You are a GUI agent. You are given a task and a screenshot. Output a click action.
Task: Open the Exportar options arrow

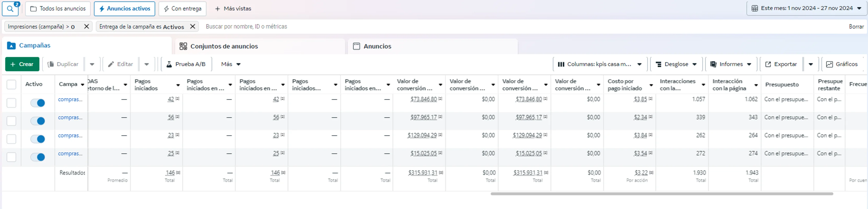(x=811, y=64)
